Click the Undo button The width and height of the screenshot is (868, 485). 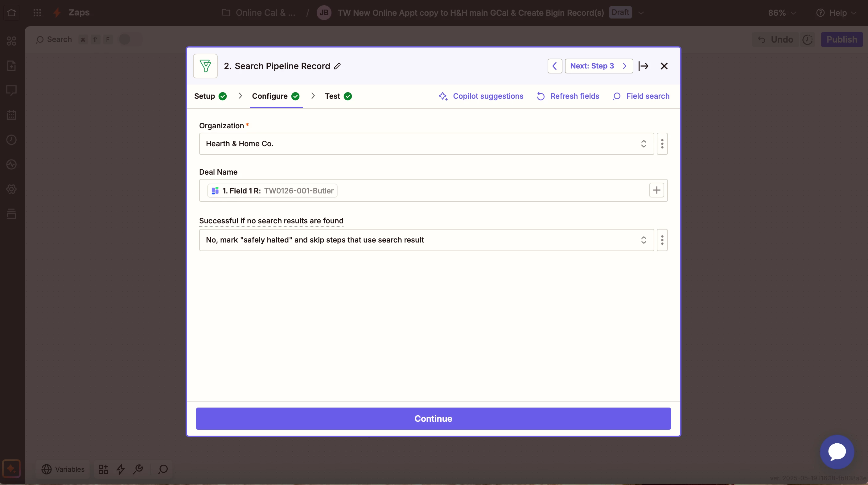(x=775, y=39)
